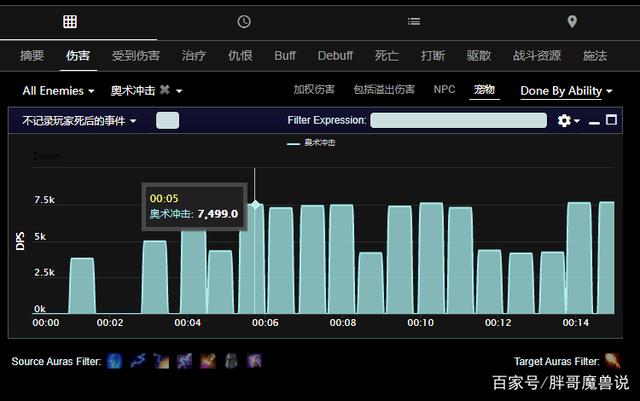Toggle 加权伤害 weighted damage

coord(314,89)
